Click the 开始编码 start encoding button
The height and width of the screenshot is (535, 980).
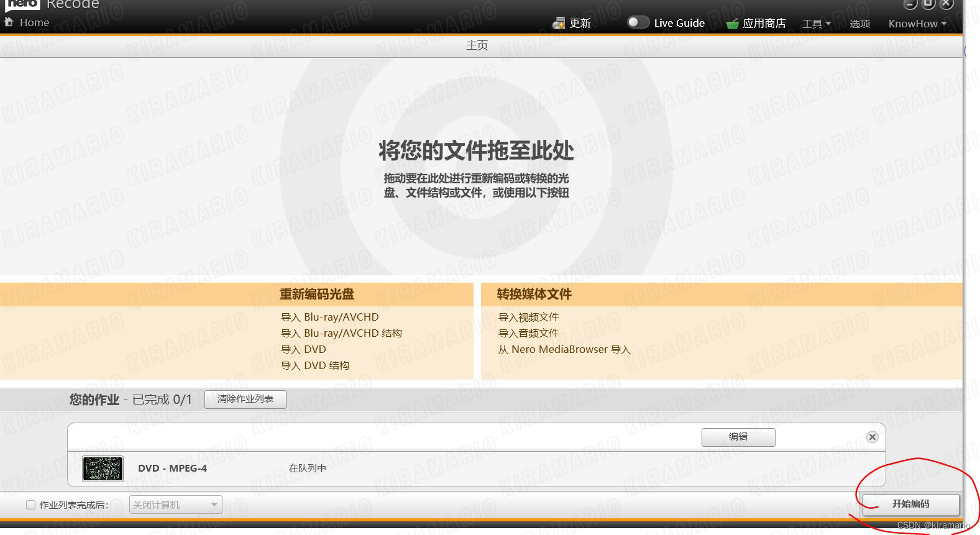pos(910,504)
